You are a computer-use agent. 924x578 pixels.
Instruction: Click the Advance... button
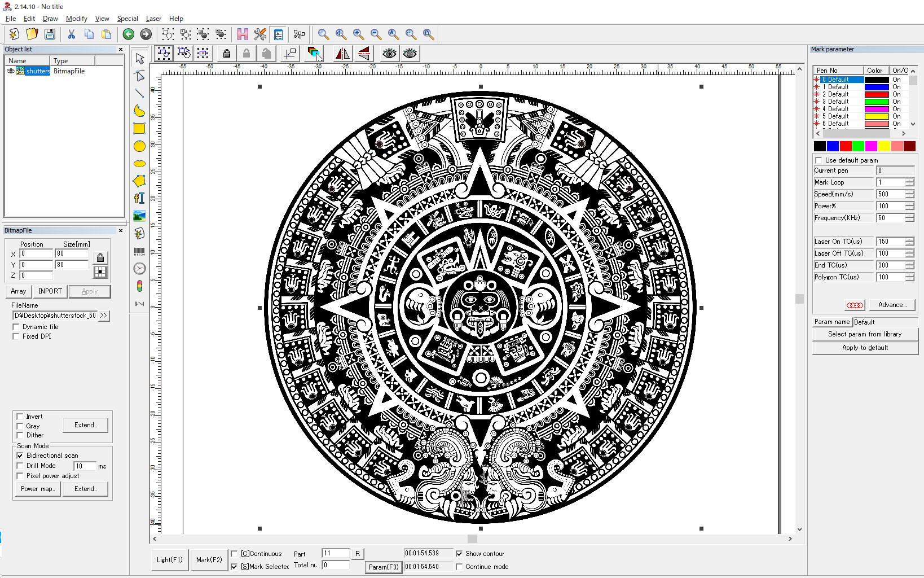892,305
